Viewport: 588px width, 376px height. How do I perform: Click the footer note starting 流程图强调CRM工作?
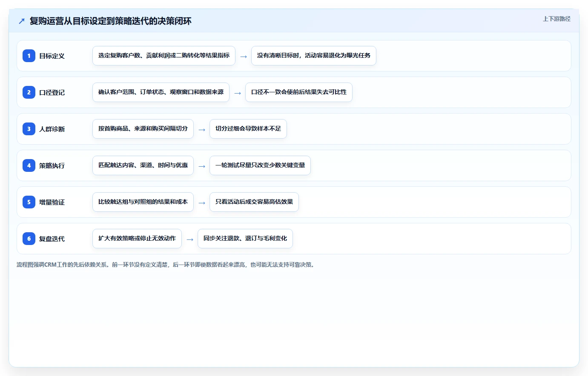pos(166,265)
